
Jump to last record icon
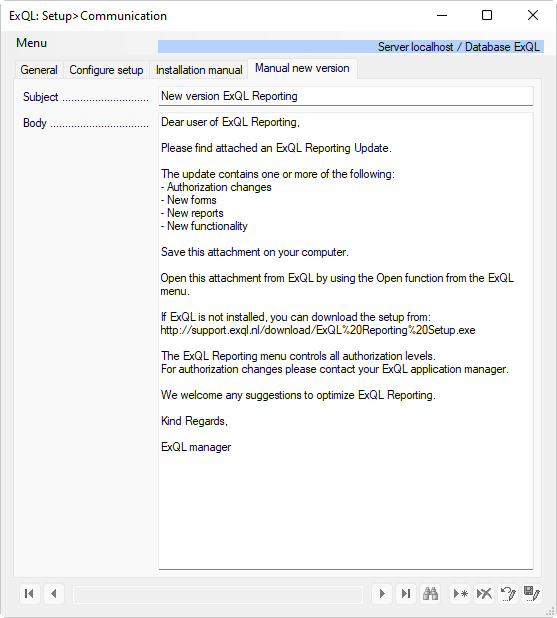click(x=406, y=593)
